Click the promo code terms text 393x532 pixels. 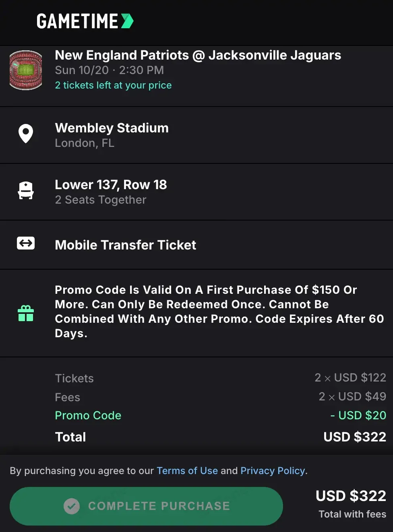(x=219, y=311)
